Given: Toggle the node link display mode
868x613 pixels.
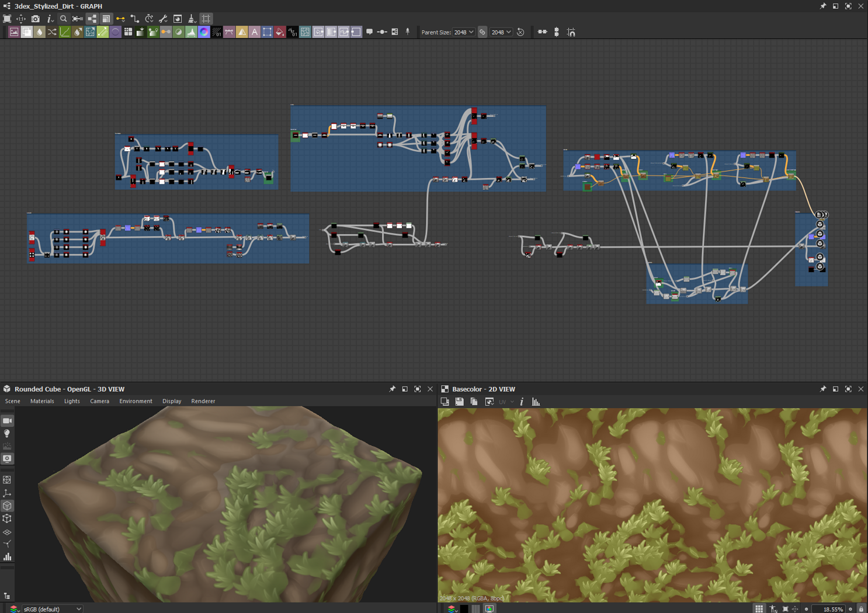Looking at the screenshot, I should click(92, 19).
